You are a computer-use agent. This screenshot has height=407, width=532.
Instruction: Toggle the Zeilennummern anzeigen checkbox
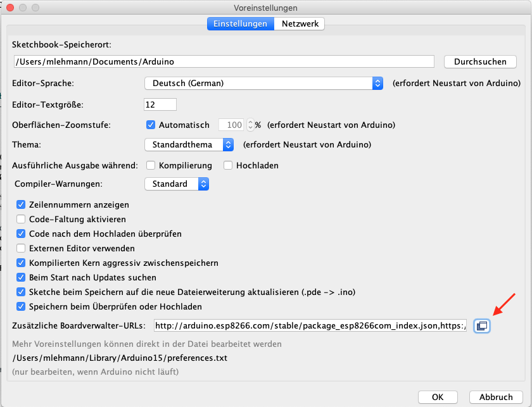21,204
